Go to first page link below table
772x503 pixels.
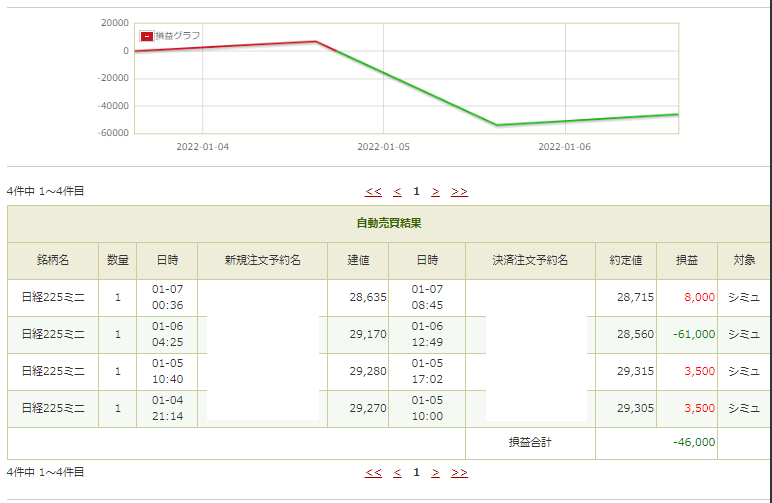(x=373, y=472)
